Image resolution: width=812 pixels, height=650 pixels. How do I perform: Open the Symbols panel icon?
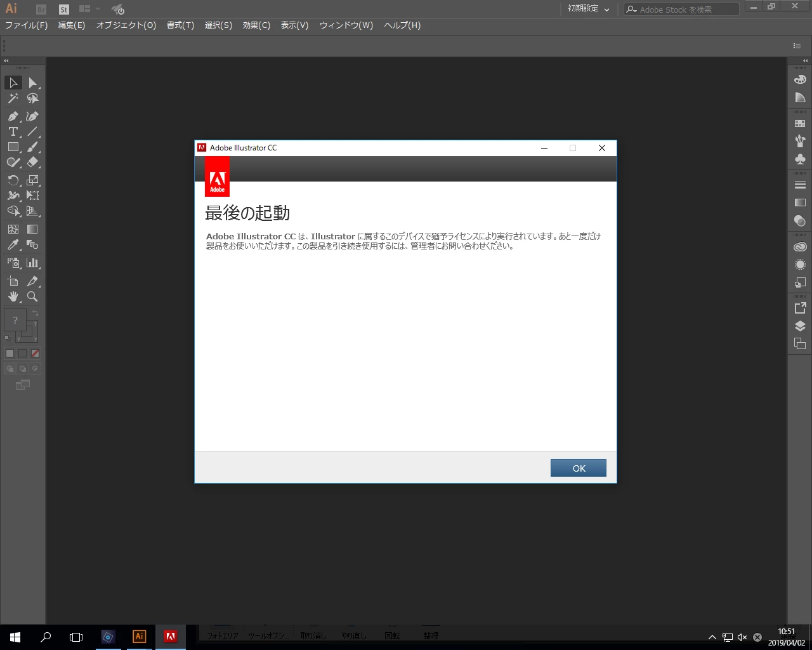tap(800, 159)
